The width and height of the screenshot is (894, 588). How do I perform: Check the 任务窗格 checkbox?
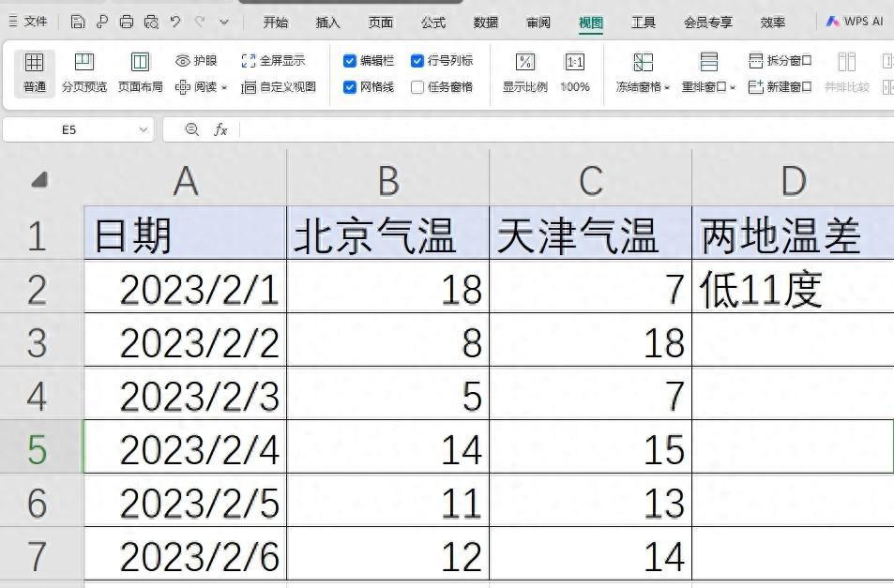[x=417, y=87]
